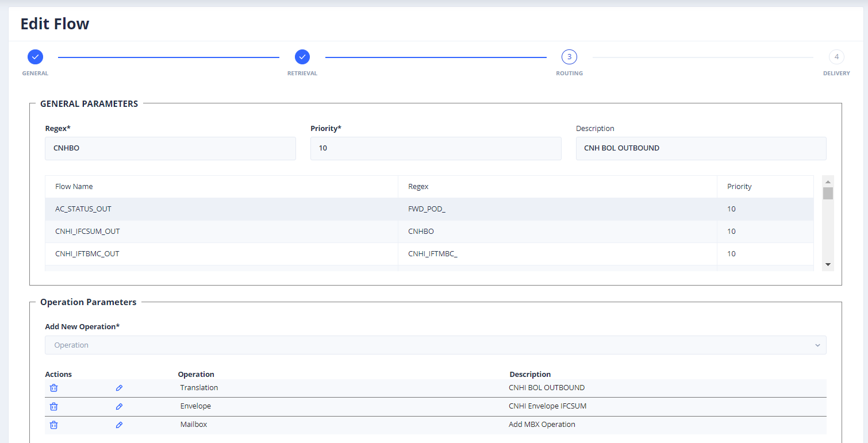
Task: Click the GENERAL step label
Action: [35, 74]
